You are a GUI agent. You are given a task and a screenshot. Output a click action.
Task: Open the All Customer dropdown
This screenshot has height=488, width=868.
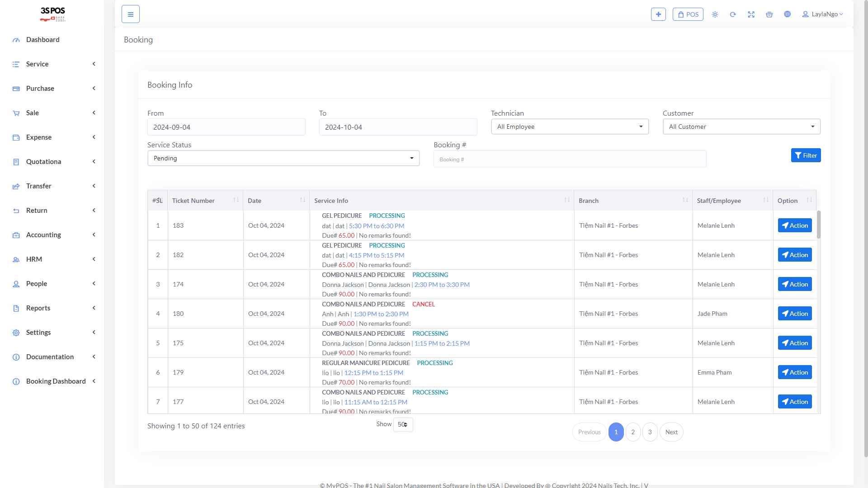pos(741,127)
